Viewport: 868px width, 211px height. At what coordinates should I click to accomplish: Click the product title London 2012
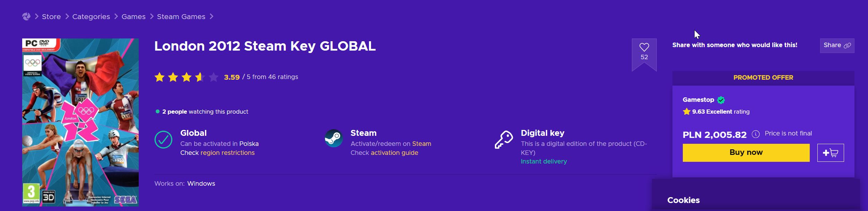265,46
